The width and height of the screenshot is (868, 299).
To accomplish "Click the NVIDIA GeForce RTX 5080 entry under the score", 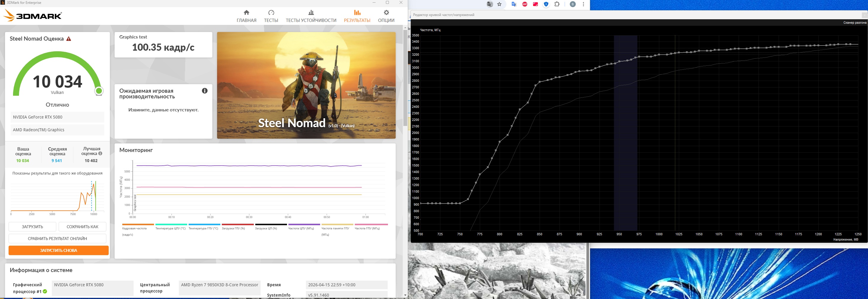I will 57,117.
